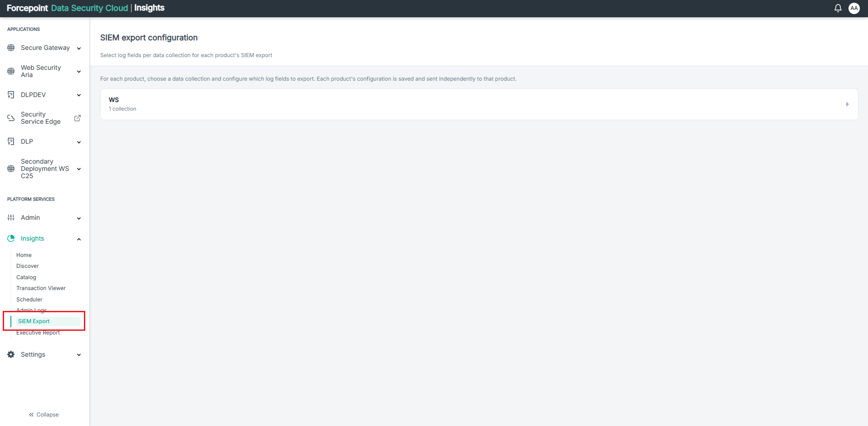Expand Secondary Deployment WS C25 chevron
The image size is (868, 426).
pyautogui.click(x=79, y=169)
